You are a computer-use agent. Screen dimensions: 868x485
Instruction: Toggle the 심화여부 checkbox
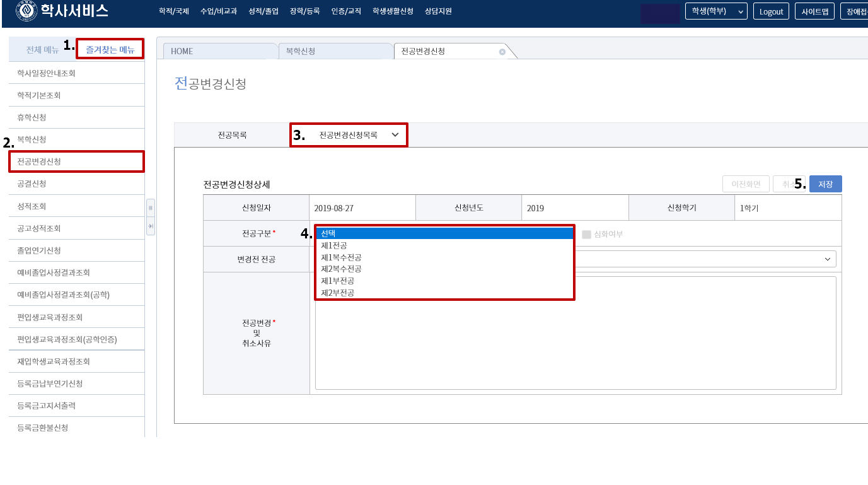click(587, 234)
